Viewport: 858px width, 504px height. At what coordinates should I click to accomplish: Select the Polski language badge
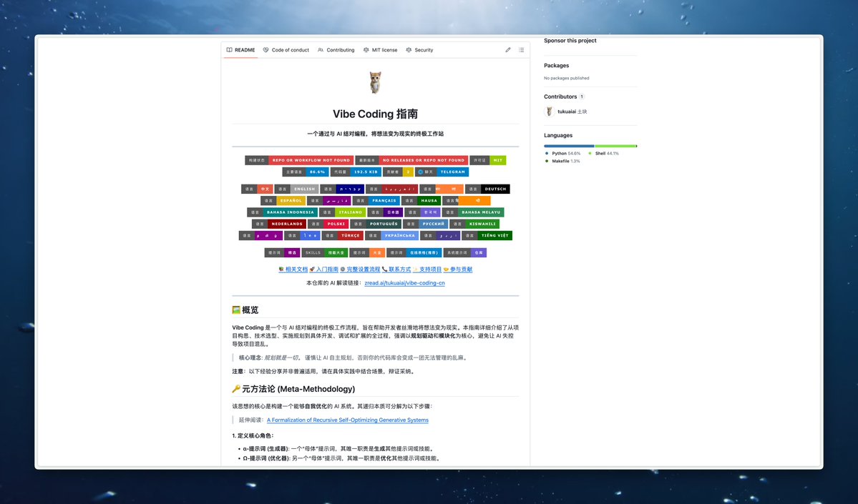tap(328, 224)
